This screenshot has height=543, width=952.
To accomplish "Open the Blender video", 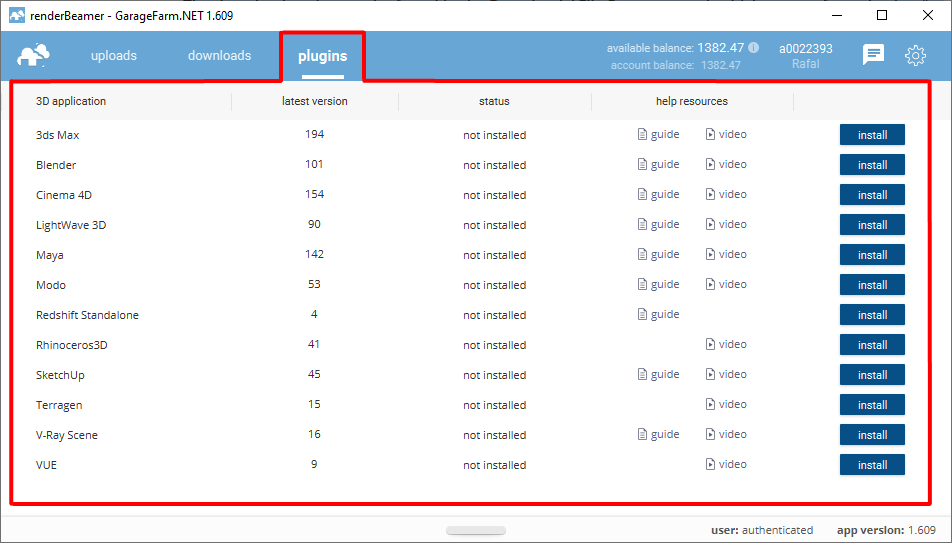I will tap(726, 164).
